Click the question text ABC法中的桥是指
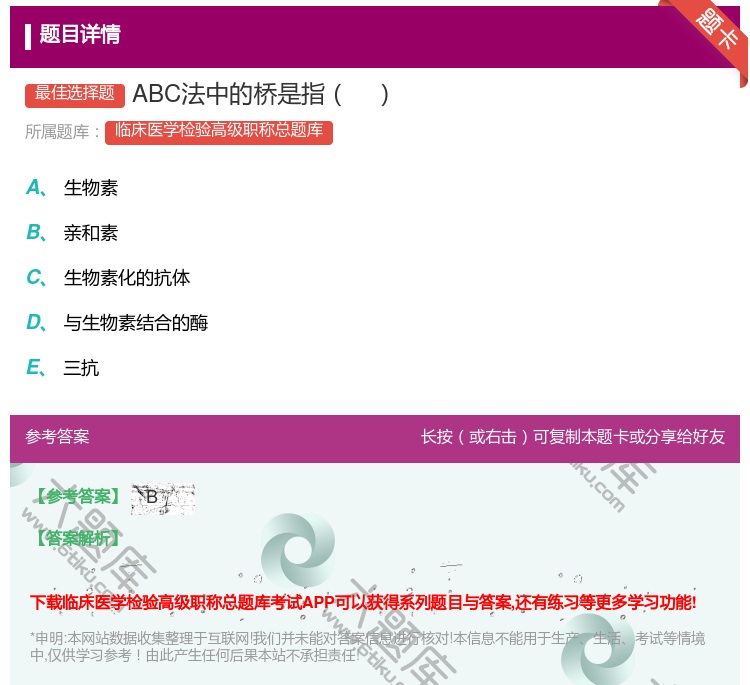 [x=260, y=94]
